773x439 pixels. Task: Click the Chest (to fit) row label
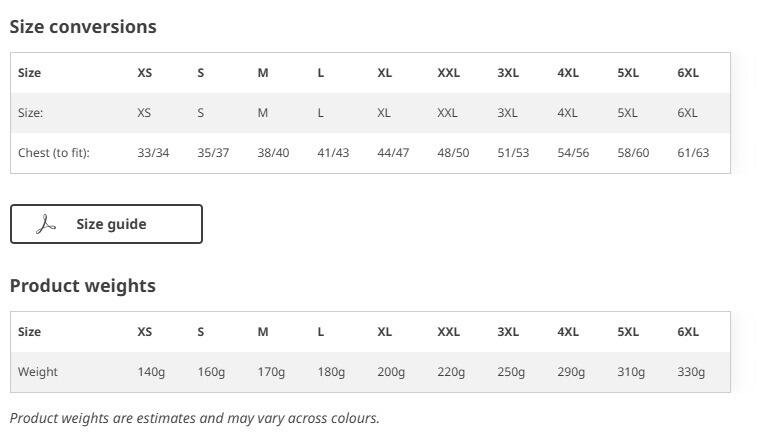(54, 153)
